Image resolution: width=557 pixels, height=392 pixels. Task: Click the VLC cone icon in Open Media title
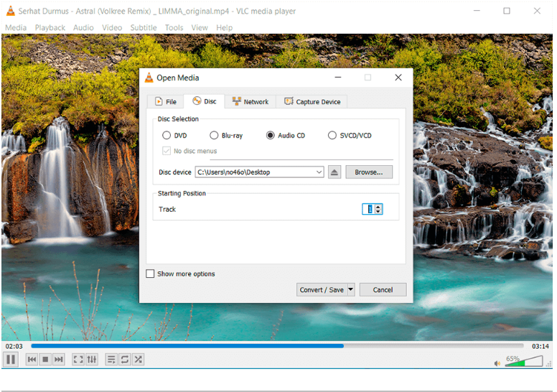coord(149,78)
